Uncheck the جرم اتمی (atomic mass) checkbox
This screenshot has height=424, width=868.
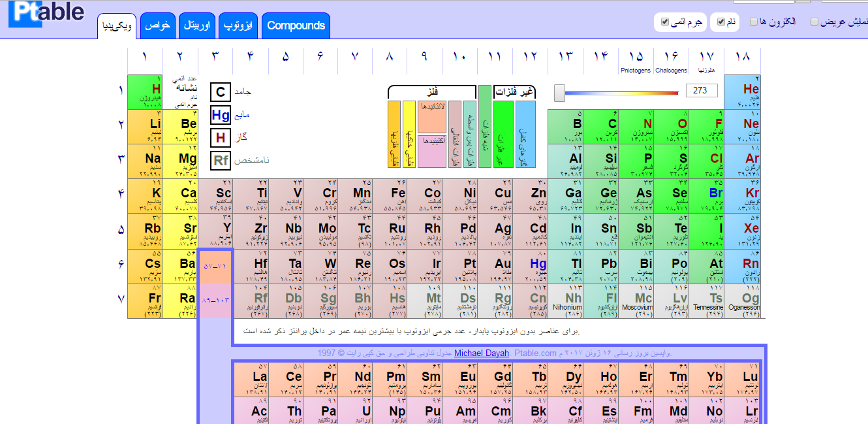(x=665, y=22)
